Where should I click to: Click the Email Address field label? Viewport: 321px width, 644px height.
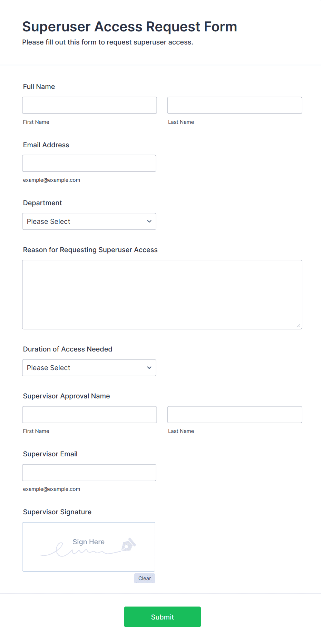pos(46,145)
